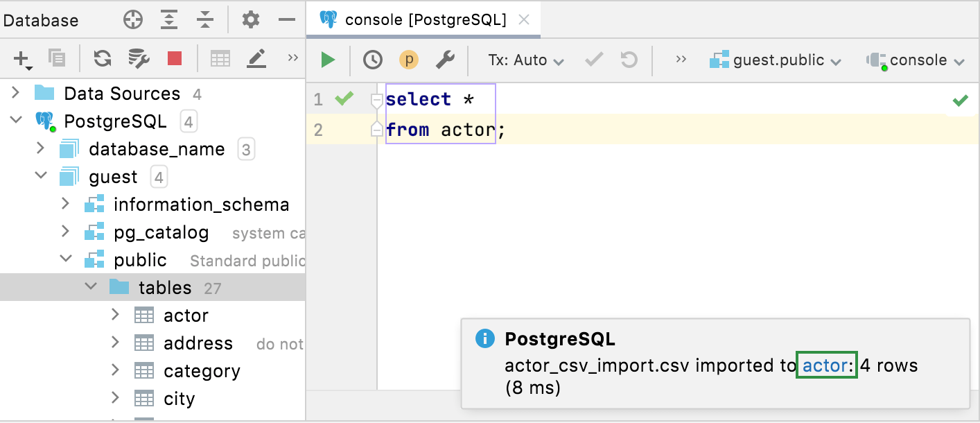
Task: Toggle fold marker on the from line
Action: (376, 128)
